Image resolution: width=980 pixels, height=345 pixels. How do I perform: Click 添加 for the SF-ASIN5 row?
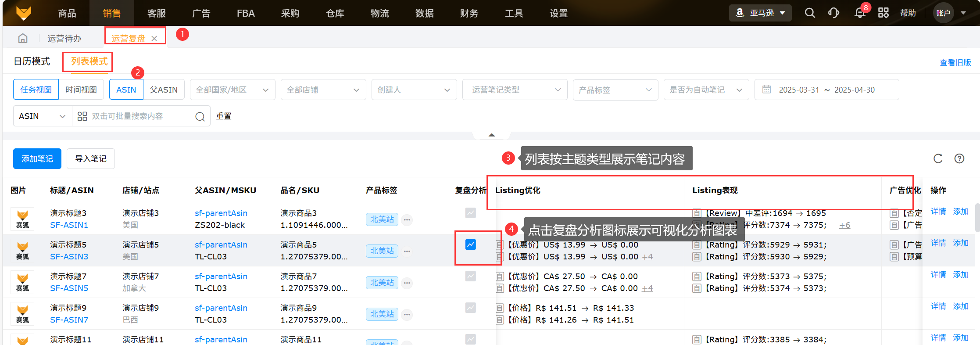961,274
